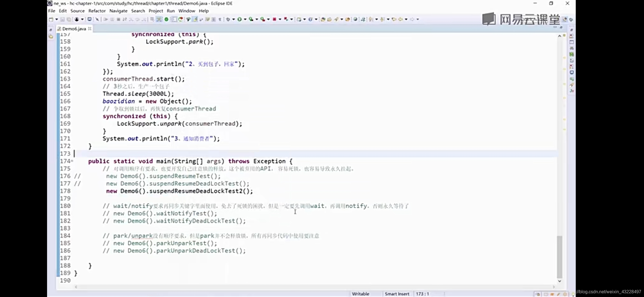The height and width of the screenshot is (297, 644).
Task: Click Smart Insert status bar field
Action: tap(397, 294)
